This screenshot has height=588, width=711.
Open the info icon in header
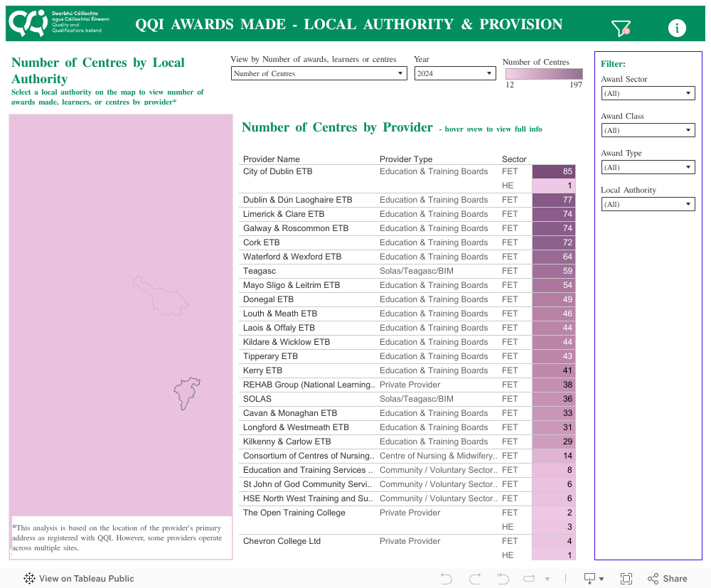click(x=677, y=28)
